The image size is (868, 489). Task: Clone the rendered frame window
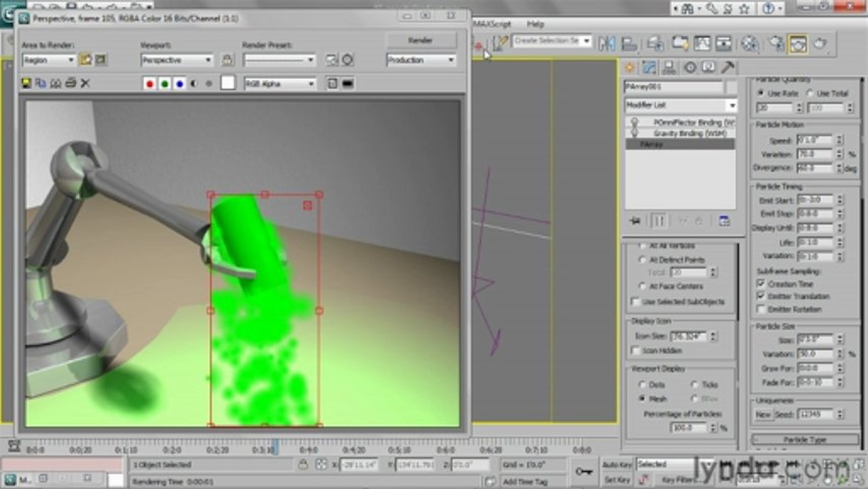click(56, 83)
